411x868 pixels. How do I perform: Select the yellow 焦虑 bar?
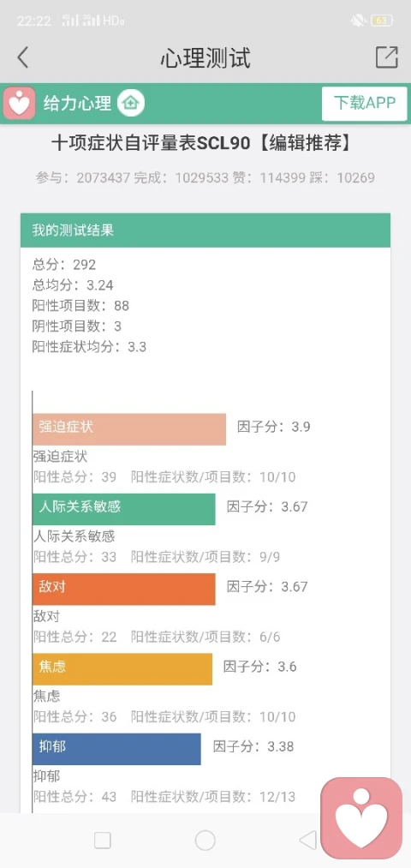coord(122,668)
